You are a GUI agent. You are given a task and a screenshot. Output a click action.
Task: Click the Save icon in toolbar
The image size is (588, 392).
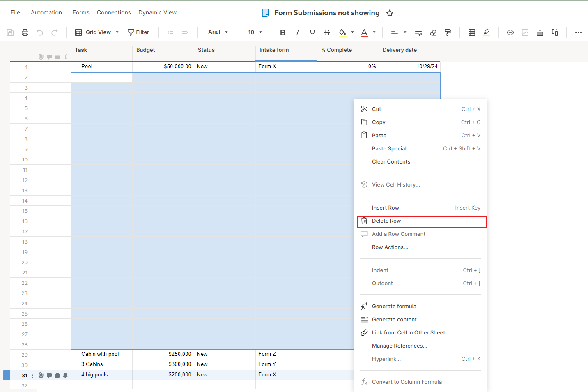click(x=11, y=32)
